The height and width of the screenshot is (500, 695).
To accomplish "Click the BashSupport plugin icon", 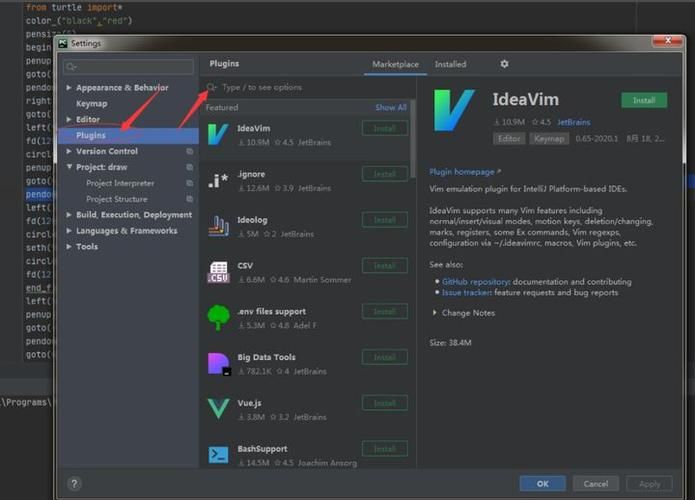I will click(x=218, y=455).
